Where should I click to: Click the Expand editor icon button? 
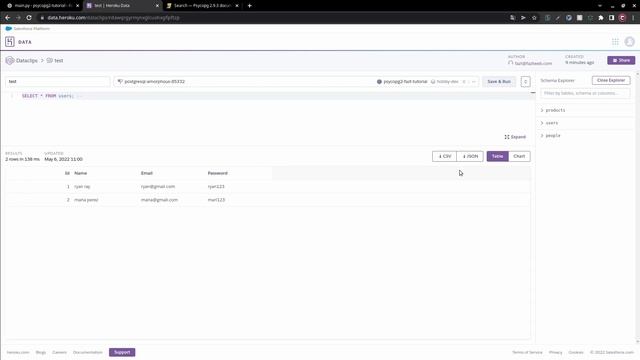[515, 137]
